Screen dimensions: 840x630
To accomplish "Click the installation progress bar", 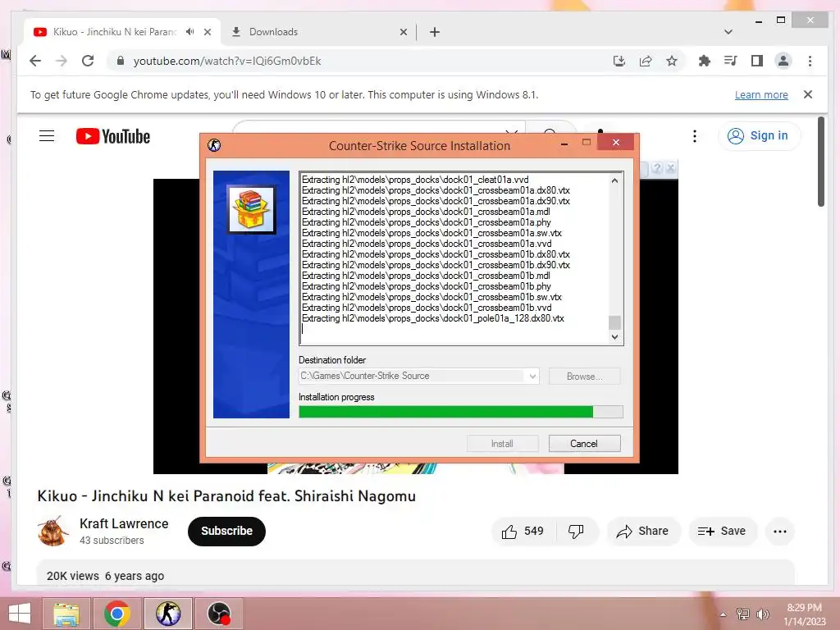I will tap(461, 412).
